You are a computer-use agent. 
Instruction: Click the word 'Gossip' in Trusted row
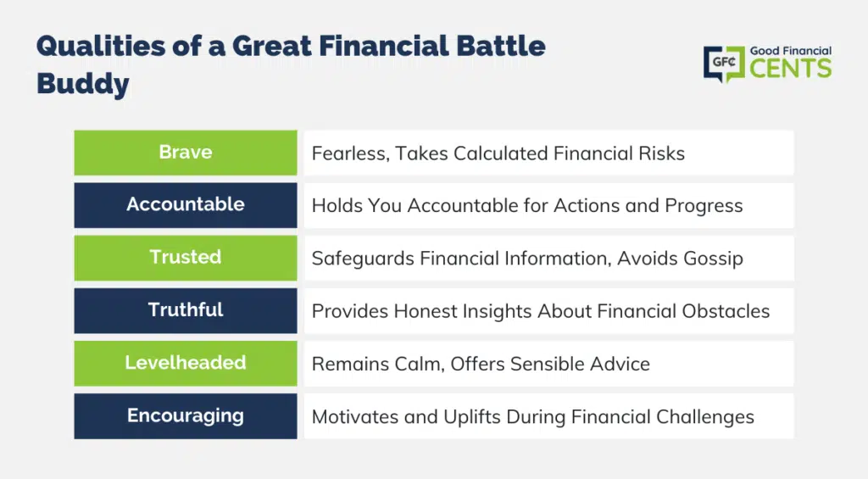pyautogui.click(x=713, y=259)
